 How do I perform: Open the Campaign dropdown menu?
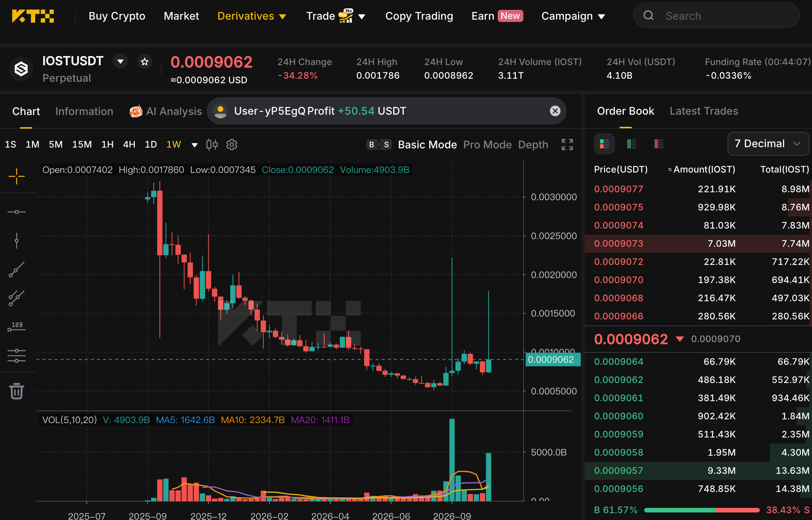573,16
